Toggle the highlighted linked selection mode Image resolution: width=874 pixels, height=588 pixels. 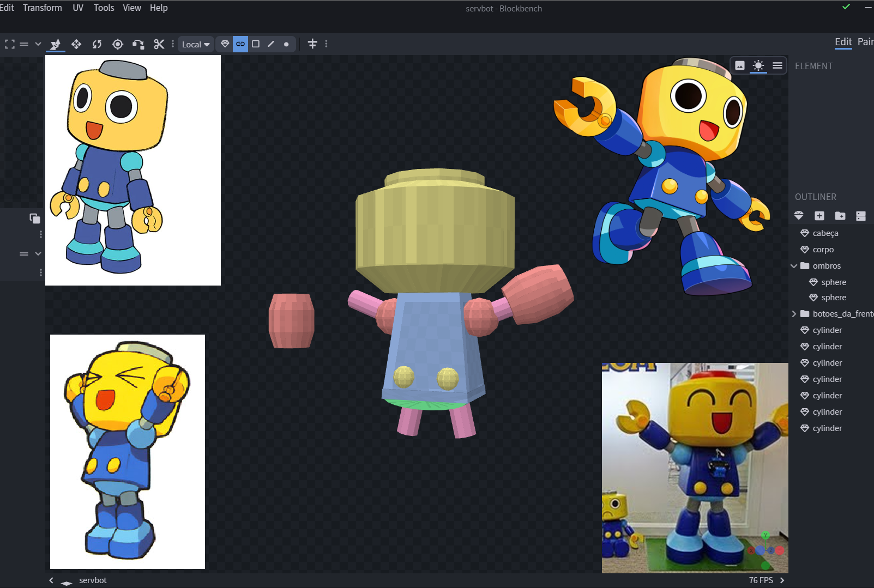[x=240, y=44]
